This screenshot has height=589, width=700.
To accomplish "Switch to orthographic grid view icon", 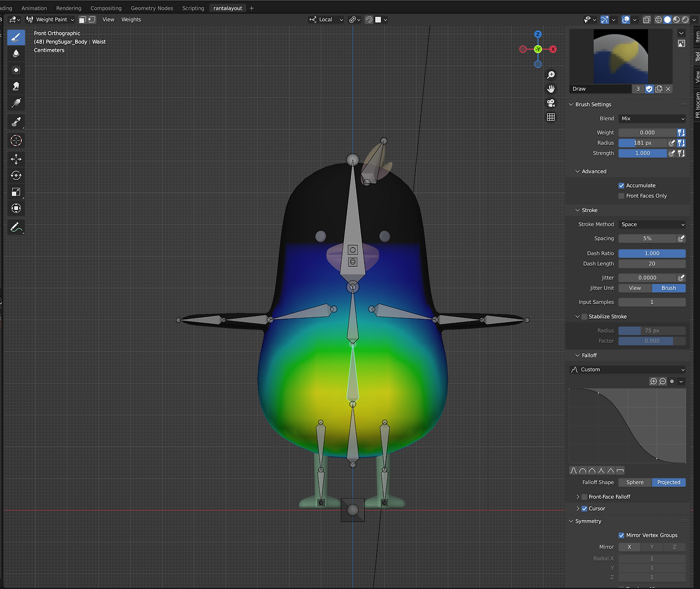I will tap(551, 117).
